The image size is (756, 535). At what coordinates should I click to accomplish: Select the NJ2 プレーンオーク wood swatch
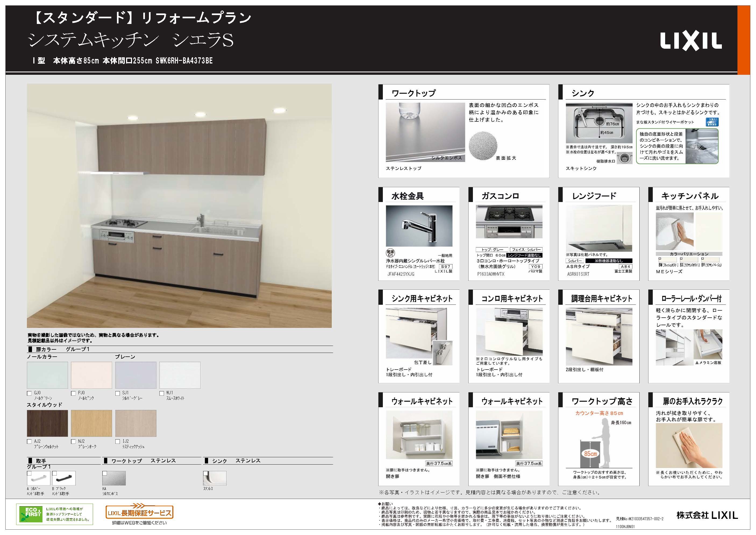(91, 423)
